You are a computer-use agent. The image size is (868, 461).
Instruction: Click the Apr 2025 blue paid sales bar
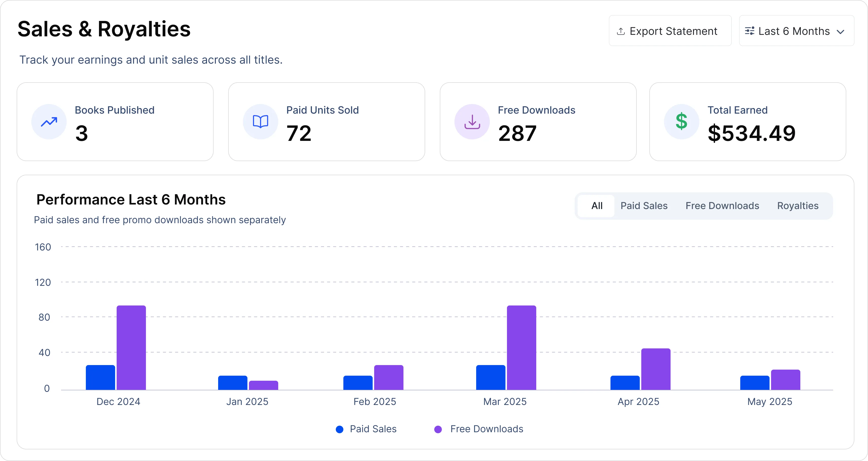coord(625,383)
